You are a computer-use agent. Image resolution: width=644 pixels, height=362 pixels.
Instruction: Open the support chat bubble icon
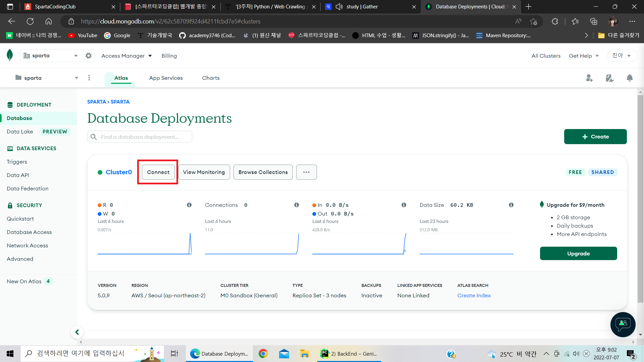point(623,324)
